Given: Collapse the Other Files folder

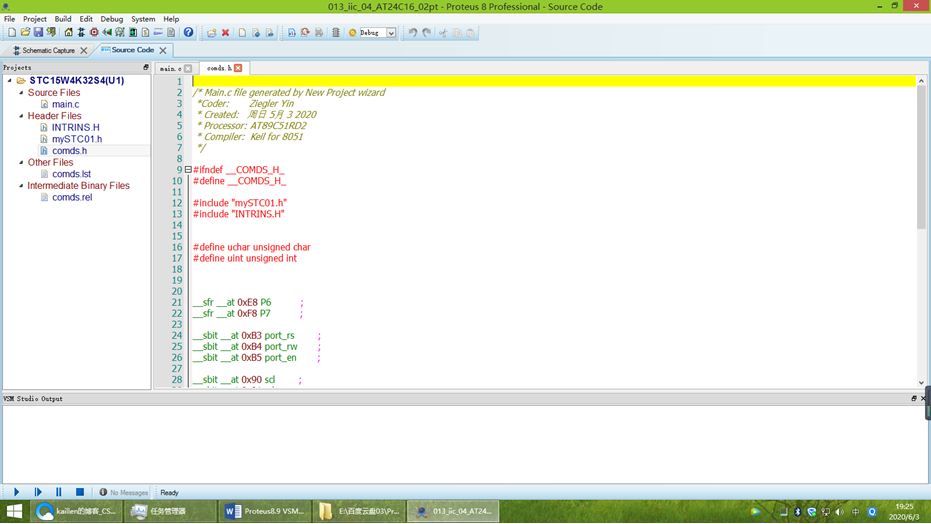Looking at the screenshot, I should tap(21, 162).
